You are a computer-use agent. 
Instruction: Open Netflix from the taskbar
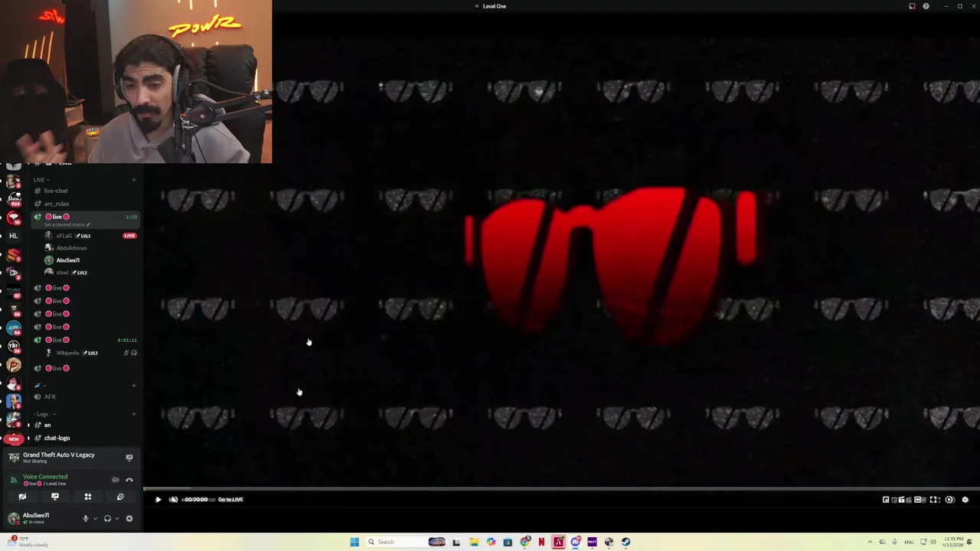[x=541, y=542]
